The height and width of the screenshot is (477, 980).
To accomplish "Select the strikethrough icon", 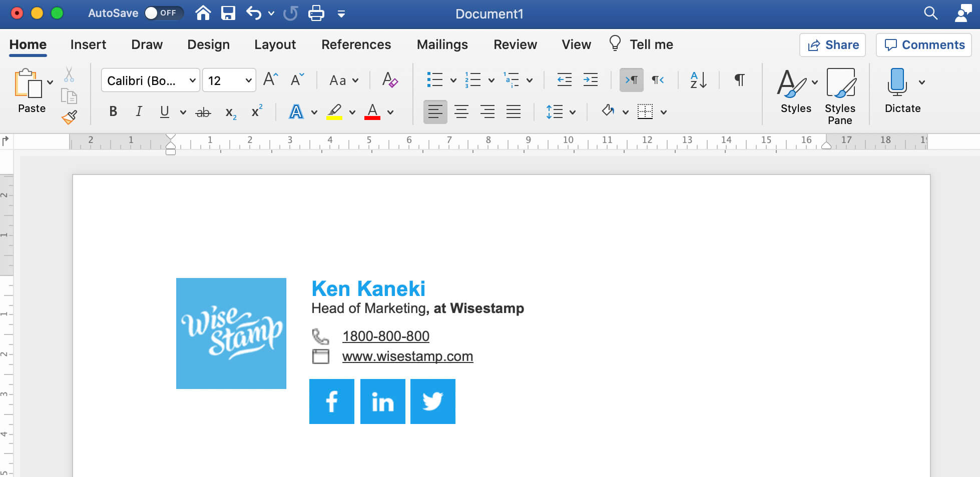I will pos(203,111).
